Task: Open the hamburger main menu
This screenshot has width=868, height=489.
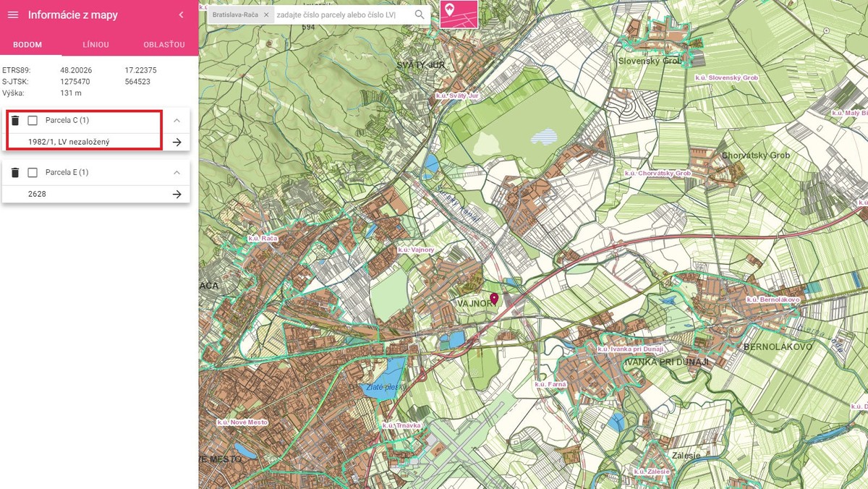Action: pyautogui.click(x=12, y=15)
